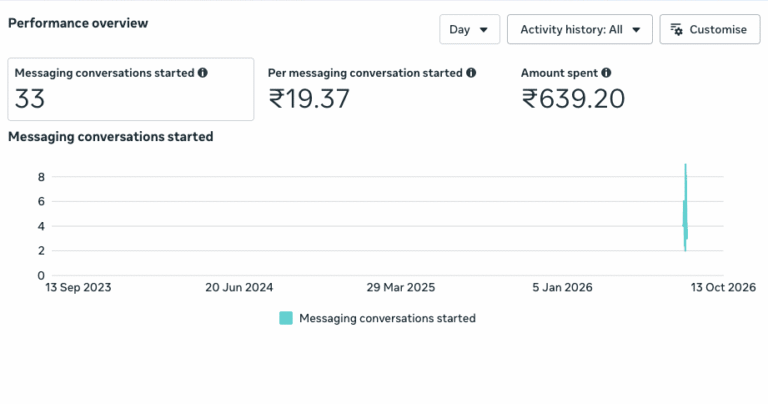The height and width of the screenshot is (404, 768).
Task: Click info icon next to Amount spent
Action: pyautogui.click(x=606, y=72)
